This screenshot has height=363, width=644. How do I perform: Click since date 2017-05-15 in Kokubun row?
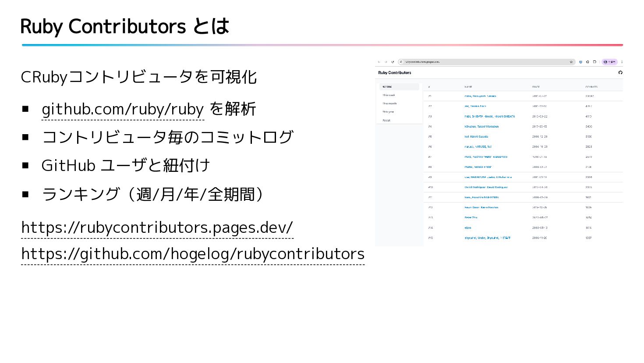(540, 127)
